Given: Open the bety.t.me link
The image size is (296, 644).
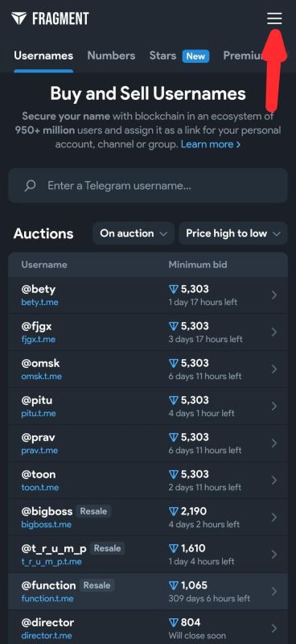Looking at the screenshot, I should click(40, 303).
